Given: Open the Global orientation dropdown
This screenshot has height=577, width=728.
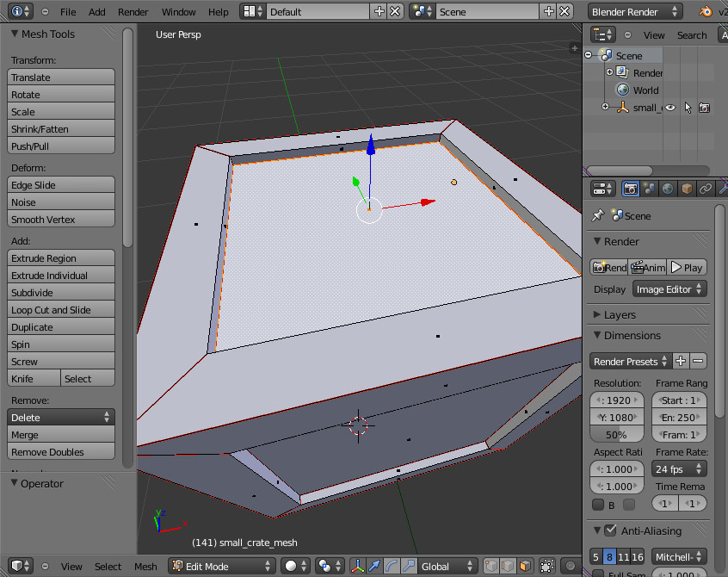Looking at the screenshot, I should 447,566.
